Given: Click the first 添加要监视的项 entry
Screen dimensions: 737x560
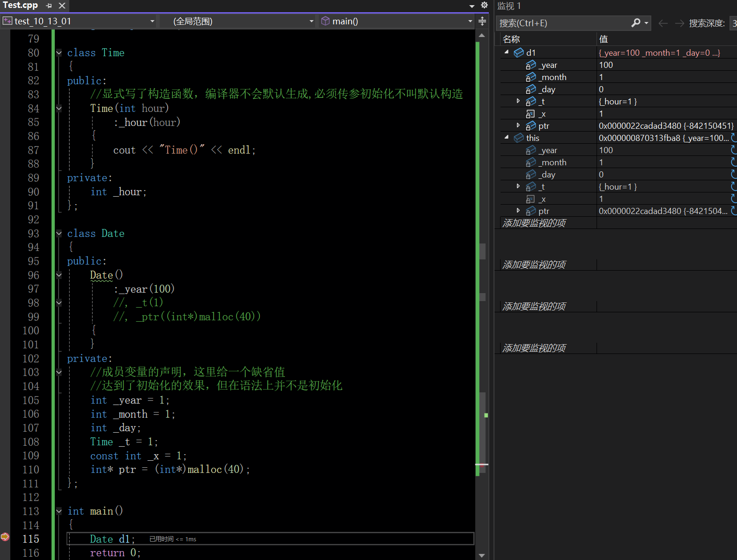Looking at the screenshot, I should (534, 223).
